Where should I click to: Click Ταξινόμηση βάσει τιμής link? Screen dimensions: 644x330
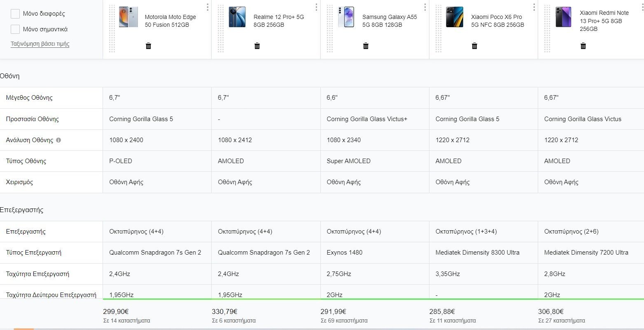coord(40,44)
